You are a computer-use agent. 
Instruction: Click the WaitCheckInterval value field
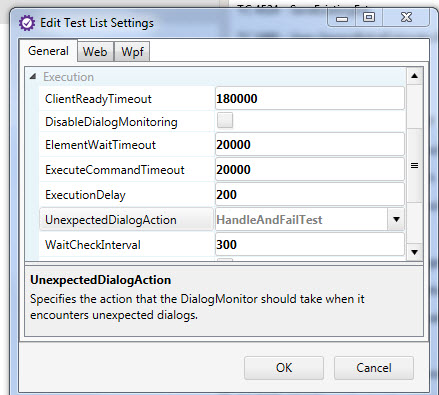(x=310, y=244)
